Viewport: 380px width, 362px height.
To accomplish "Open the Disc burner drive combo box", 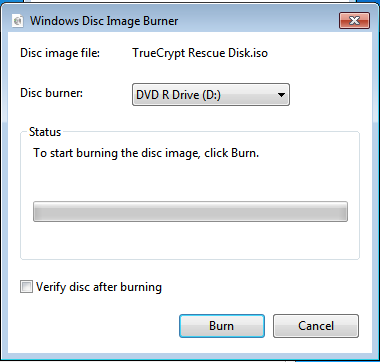I will point(211,95).
